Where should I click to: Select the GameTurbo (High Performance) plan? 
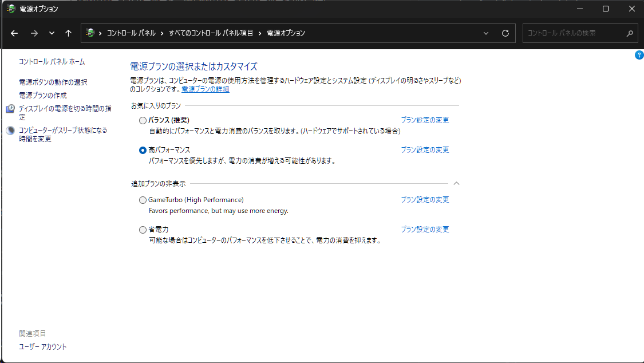(x=143, y=200)
